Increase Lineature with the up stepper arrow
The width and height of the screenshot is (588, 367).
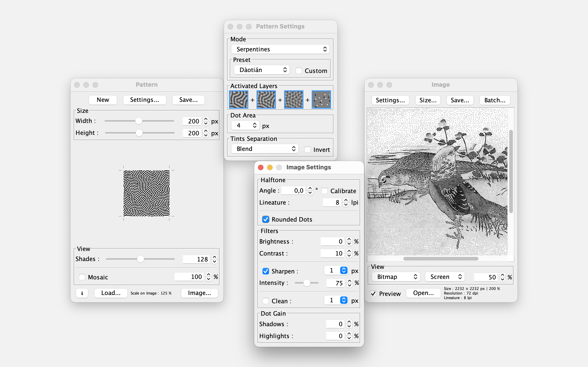tap(346, 200)
